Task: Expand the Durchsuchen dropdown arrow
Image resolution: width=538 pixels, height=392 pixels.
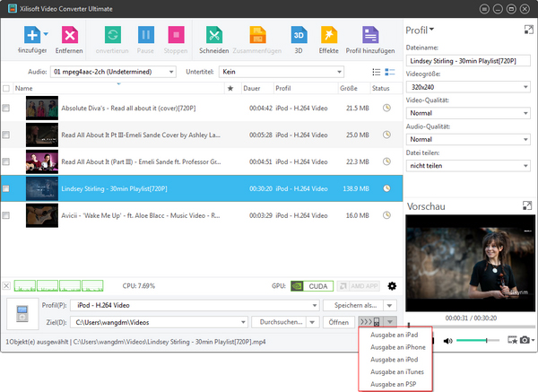Action: (312, 322)
